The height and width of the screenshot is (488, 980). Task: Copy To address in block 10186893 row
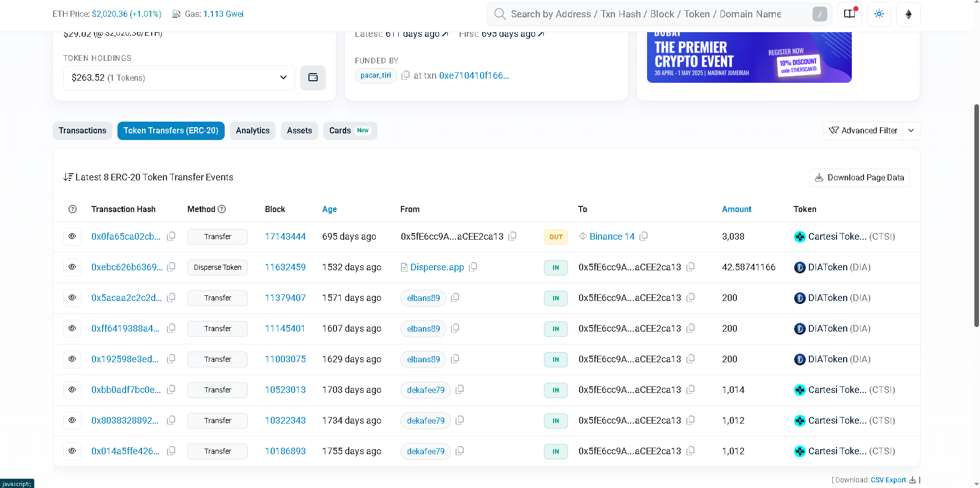(x=691, y=451)
